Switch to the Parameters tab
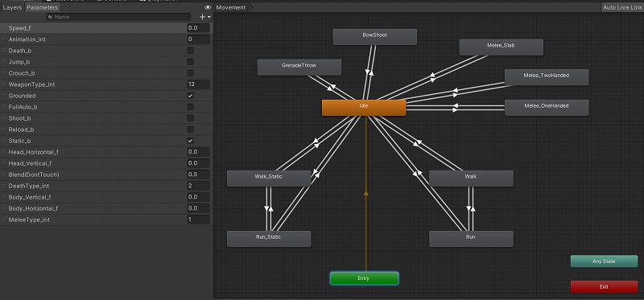This screenshot has width=644, height=300. coord(43,7)
